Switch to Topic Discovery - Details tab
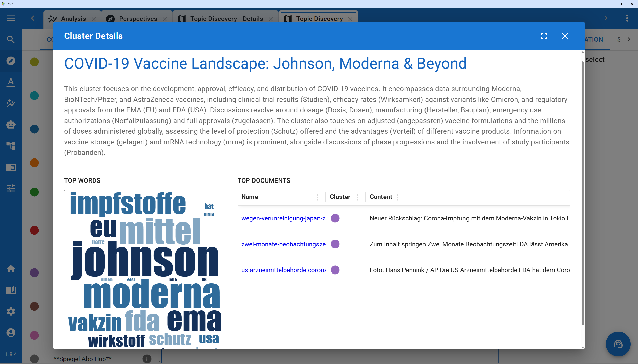Image resolution: width=638 pixels, height=364 pixels. (x=226, y=19)
